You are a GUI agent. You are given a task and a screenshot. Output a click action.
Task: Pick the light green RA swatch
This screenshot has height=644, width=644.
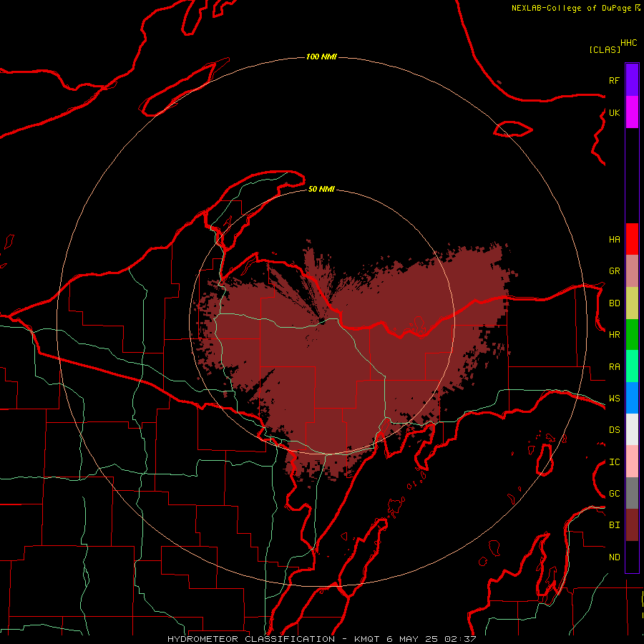coord(632,366)
